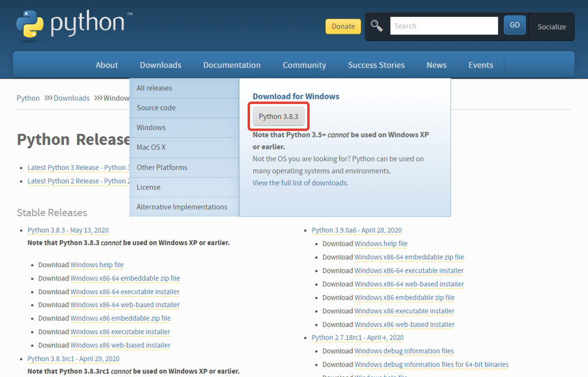Screen dimensions: 588x377
Task: Download Python 3.8.3 x86 executable installer
Action: click(x=121, y=332)
